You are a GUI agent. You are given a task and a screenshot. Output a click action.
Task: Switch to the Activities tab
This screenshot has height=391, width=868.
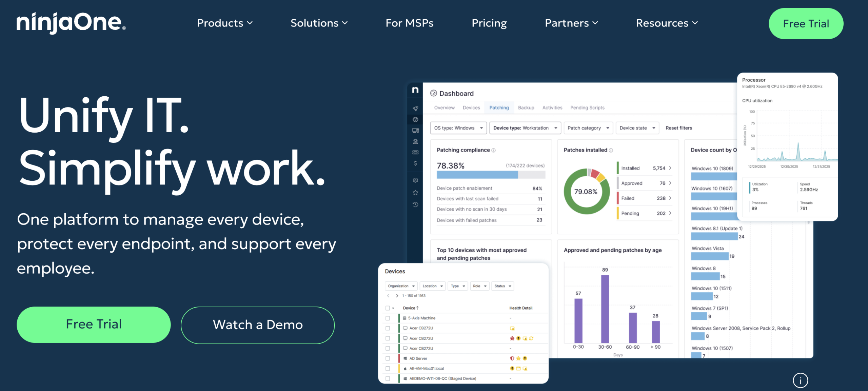[552, 107]
